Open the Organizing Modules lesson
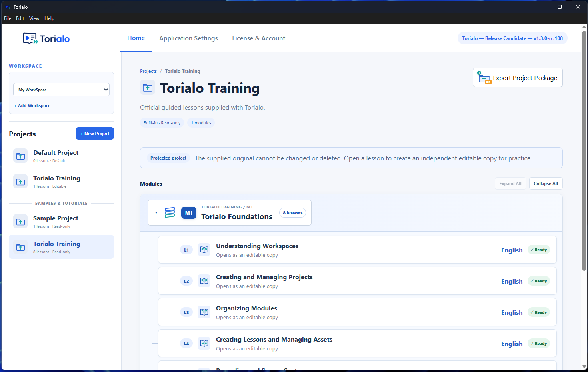The height and width of the screenshot is (372, 588). click(357, 312)
